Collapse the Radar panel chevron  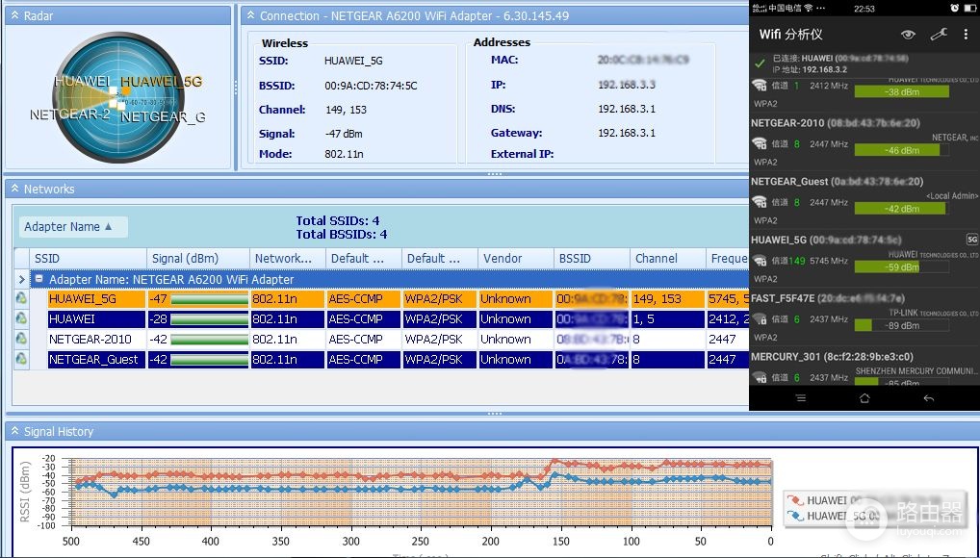click(x=15, y=15)
